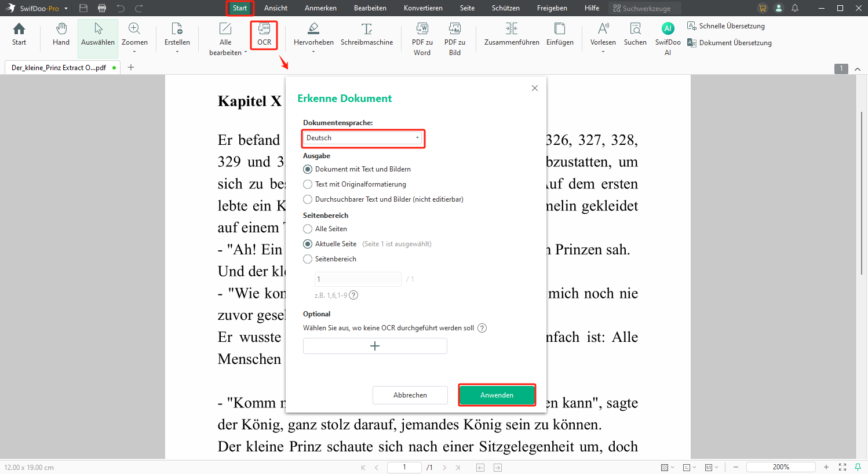Click the Alle bearbeiten edit tool
This screenshot has width=868, height=474.
pyautogui.click(x=225, y=39)
